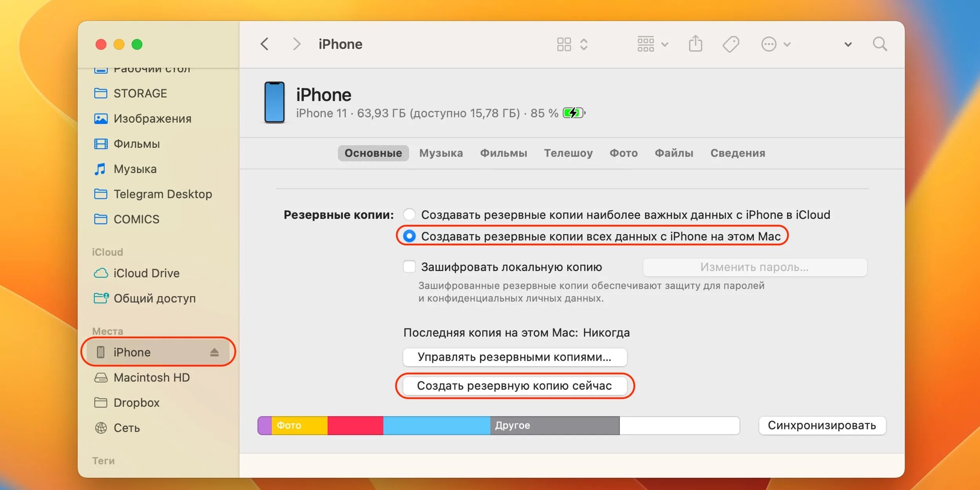Image resolution: width=980 pixels, height=490 pixels.
Task: Go forward with the right chevron arrow
Action: coord(297,44)
